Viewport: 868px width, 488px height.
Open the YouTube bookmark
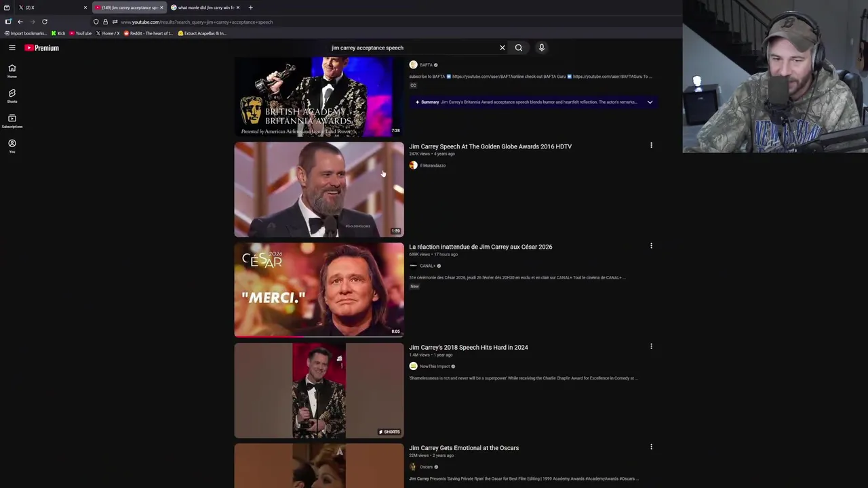[x=81, y=33]
